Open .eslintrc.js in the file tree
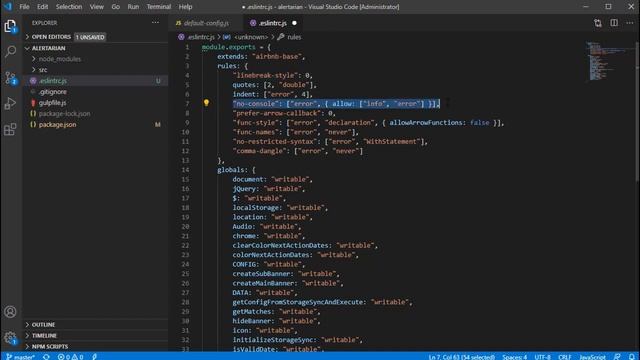The image size is (640, 360). point(95,81)
